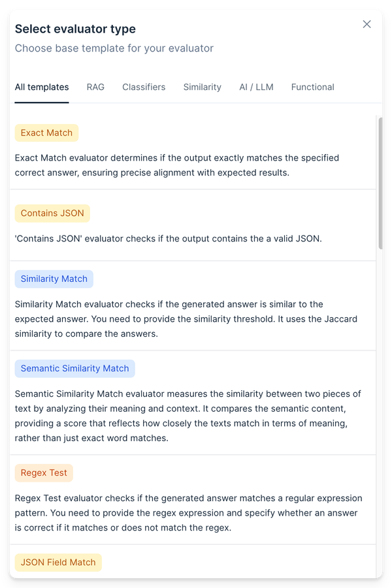Close the evaluator type dialog
This screenshot has width=392, height=588.
pyautogui.click(x=367, y=24)
